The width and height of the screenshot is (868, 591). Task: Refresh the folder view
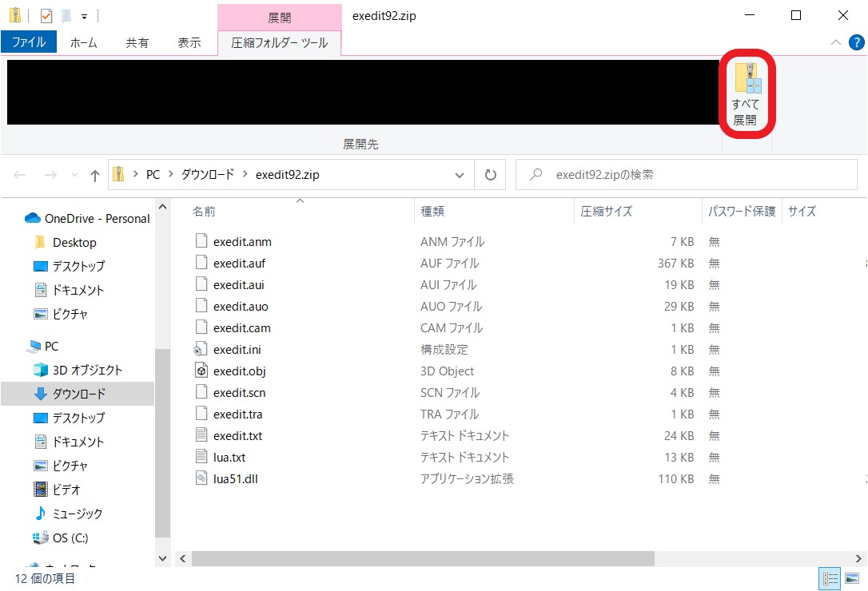tap(491, 175)
